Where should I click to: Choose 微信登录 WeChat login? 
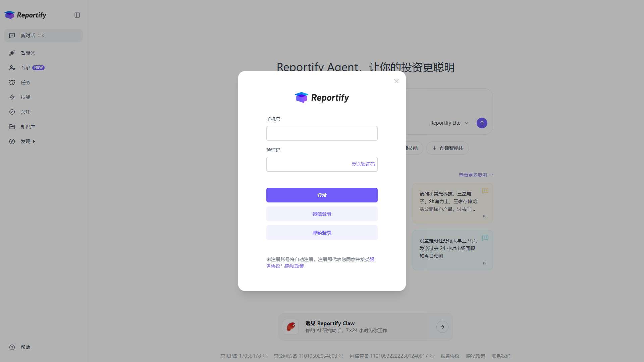[322, 214]
